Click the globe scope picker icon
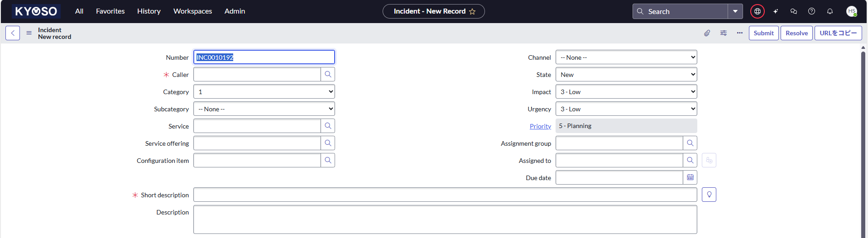 (758, 11)
